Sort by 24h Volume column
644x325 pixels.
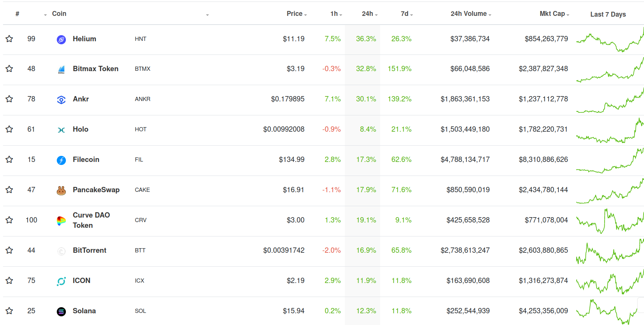click(471, 14)
